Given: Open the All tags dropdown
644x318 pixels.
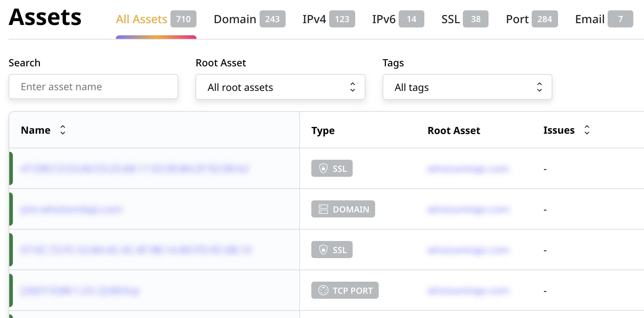Looking at the screenshot, I should (467, 87).
